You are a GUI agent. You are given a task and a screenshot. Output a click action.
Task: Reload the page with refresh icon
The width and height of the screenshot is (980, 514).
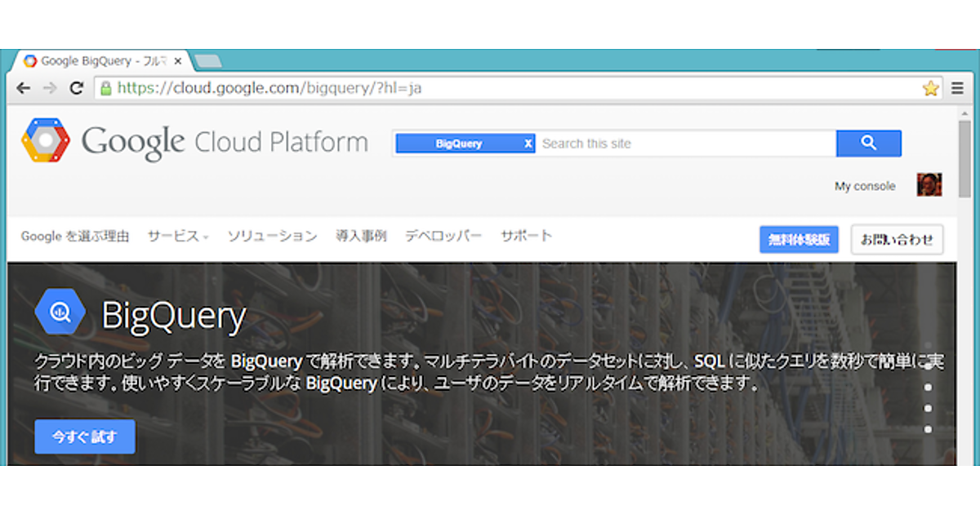[x=77, y=88]
